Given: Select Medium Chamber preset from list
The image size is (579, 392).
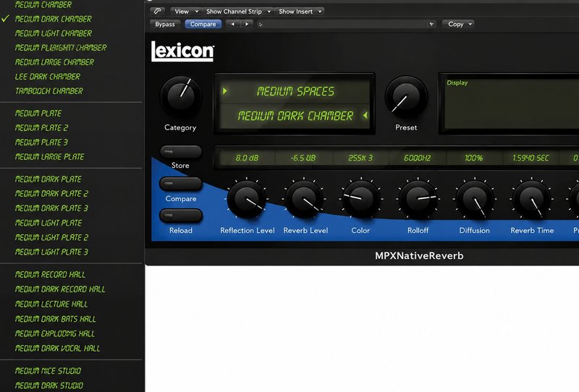Looking at the screenshot, I should tap(43, 4).
